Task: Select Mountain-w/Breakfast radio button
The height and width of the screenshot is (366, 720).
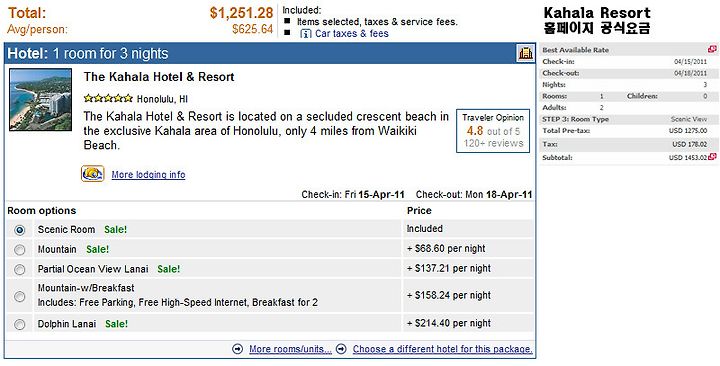Action: 19,296
